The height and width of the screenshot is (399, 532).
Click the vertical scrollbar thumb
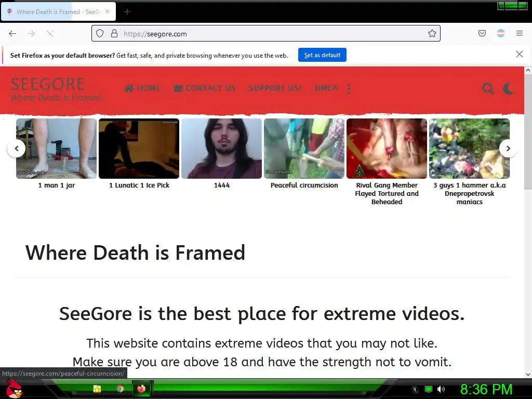528,131
